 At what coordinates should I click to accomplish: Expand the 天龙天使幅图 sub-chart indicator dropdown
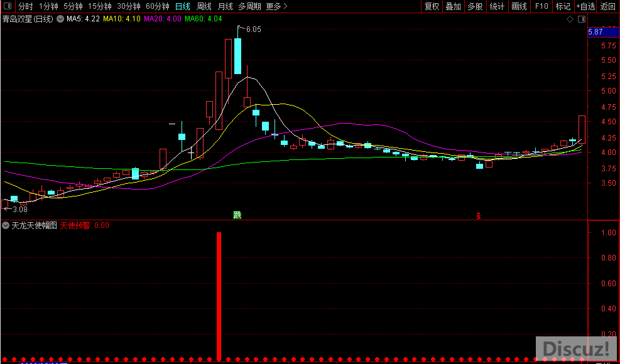point(6,225)
